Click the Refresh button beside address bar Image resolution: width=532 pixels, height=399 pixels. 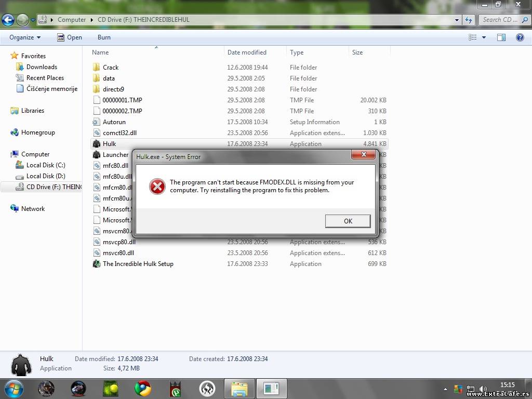pyautogui.click(x=469, y=20)
